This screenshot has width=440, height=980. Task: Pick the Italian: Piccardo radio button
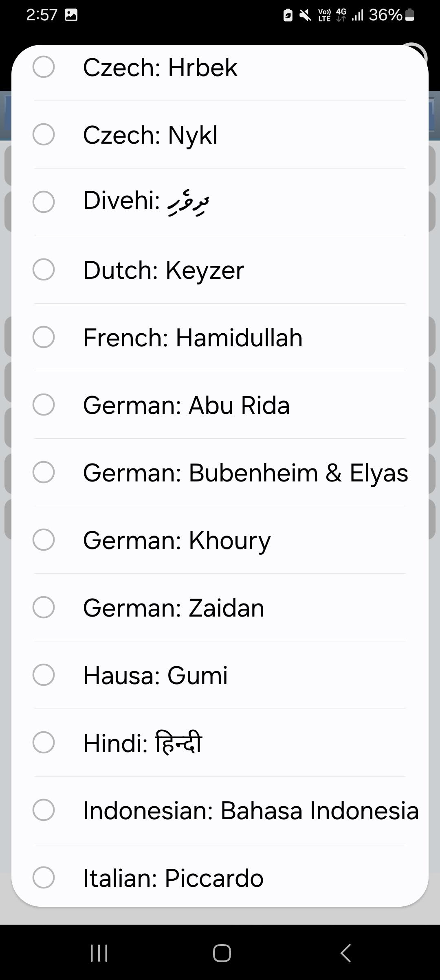[44, 877]
